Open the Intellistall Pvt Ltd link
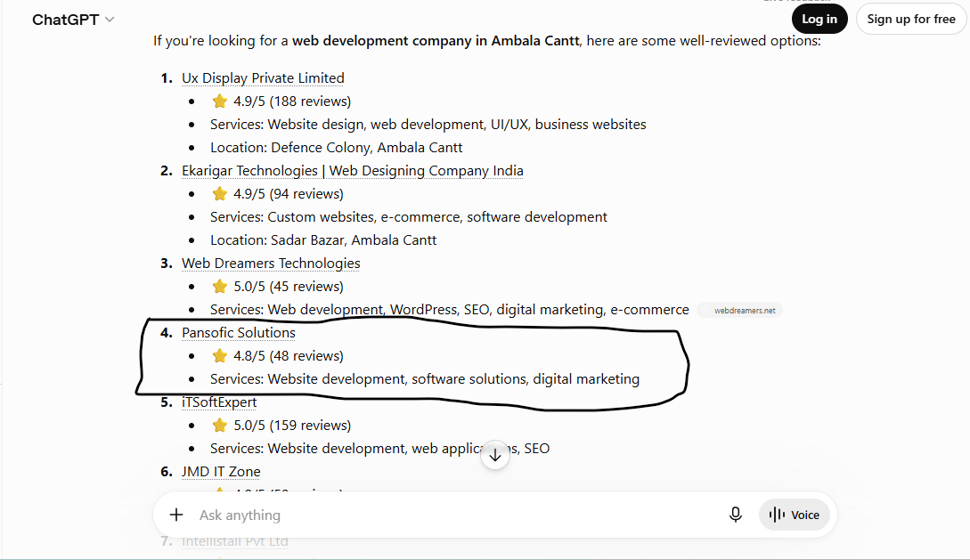The height and width of the screenshot is (560, 970). pos(234,541)
